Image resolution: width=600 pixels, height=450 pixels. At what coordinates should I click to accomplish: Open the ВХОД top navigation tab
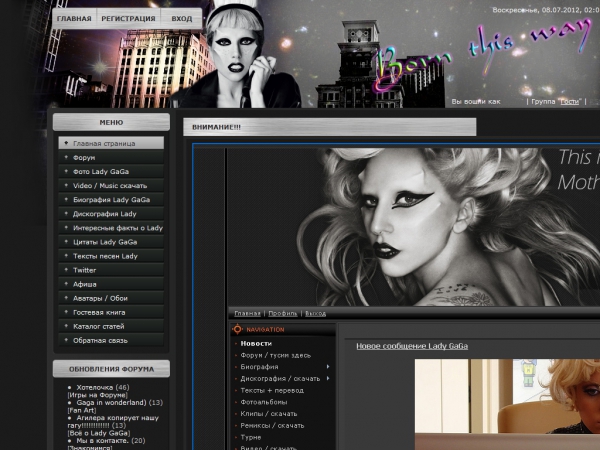[182, 19]
